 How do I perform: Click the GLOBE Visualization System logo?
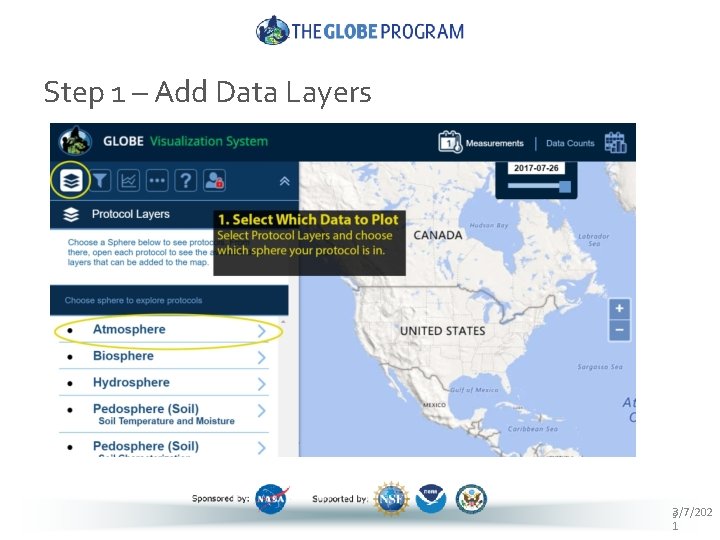pyautogui.click(x=75, y=141)
